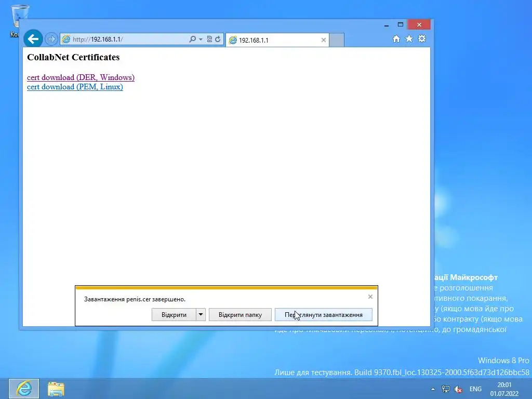The image size is (532, 399).
Task: Open File Explorer from the taskbar
Action: point(56,389)
